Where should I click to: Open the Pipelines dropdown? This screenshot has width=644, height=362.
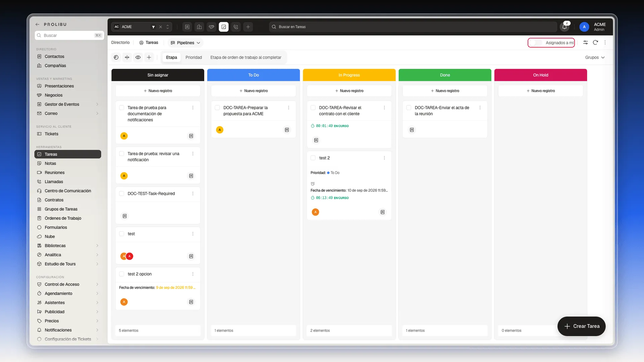click(x=185, y=43)
